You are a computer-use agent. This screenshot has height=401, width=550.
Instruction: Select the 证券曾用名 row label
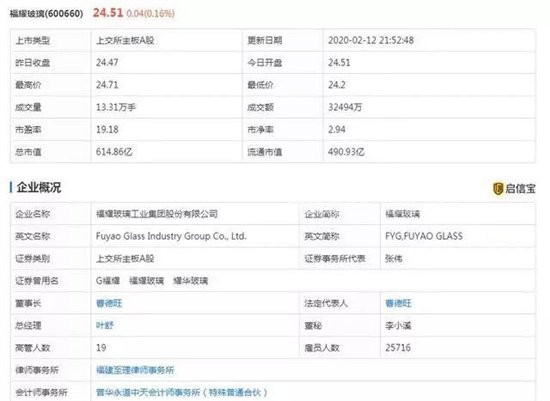pyautogui.click(x=37, y=281)
